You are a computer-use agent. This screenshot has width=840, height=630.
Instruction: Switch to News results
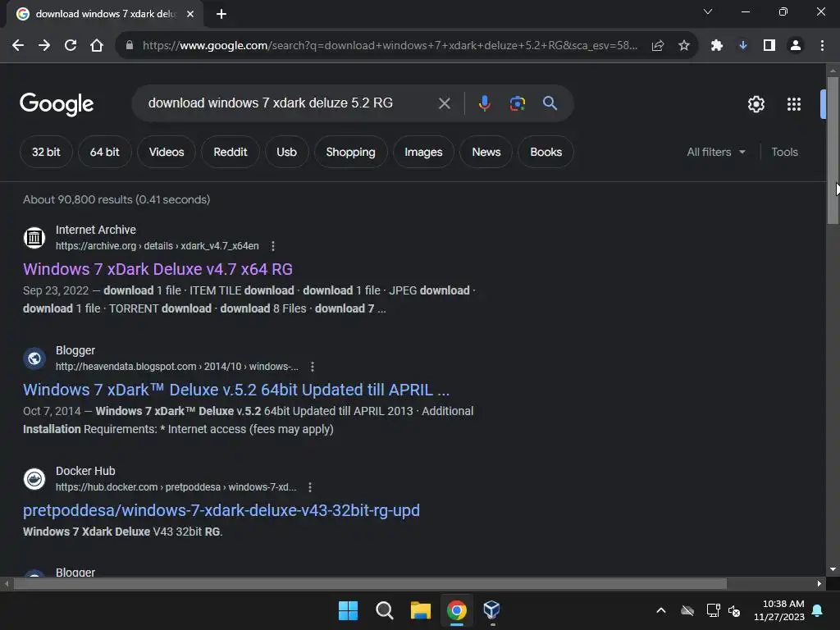tap(486, 152)
